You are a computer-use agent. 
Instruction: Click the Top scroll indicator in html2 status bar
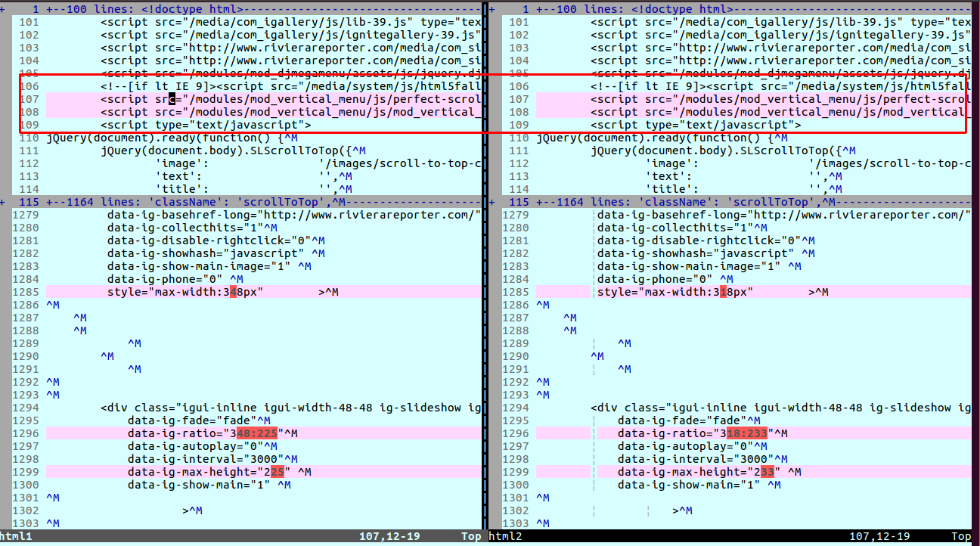pyautogui.click(x=961, y=536)
